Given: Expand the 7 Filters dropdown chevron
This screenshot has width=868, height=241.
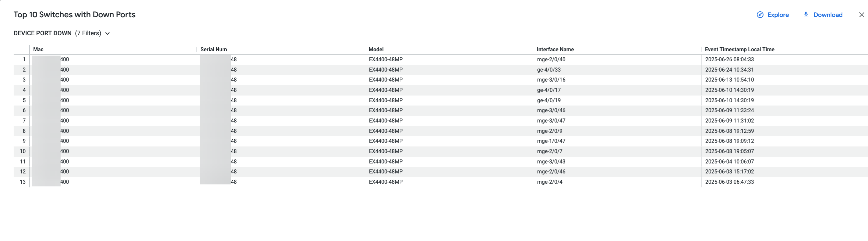Looking at the screenshot, I should tap(108, 33).
